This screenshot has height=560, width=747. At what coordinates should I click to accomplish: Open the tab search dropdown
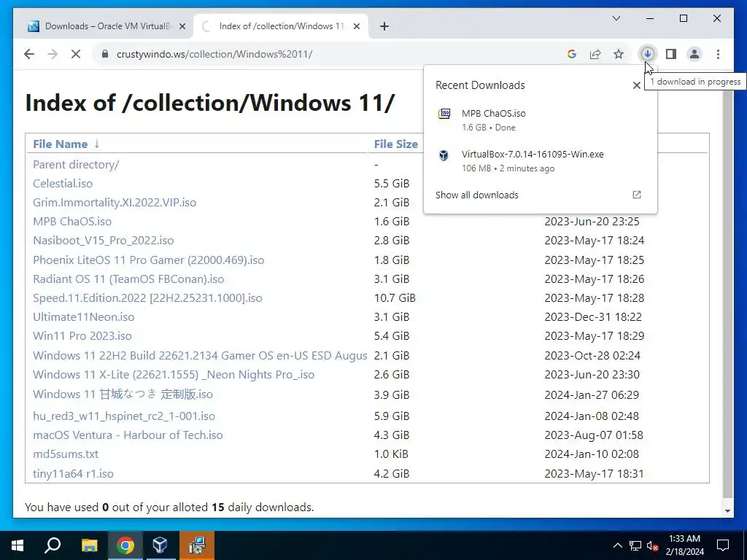click(616, 18)
